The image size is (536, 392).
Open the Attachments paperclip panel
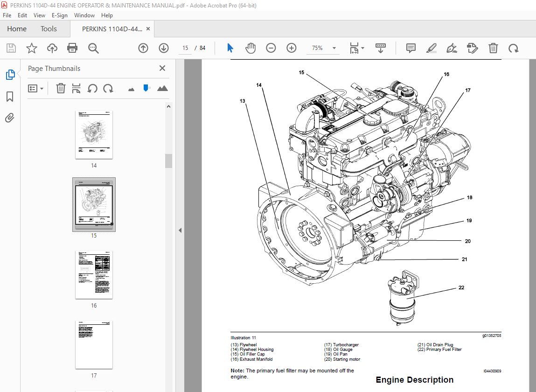10,118
